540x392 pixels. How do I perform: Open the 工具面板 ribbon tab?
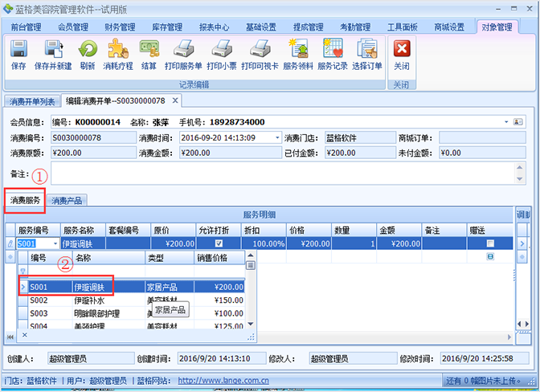[x=403, y=27]
